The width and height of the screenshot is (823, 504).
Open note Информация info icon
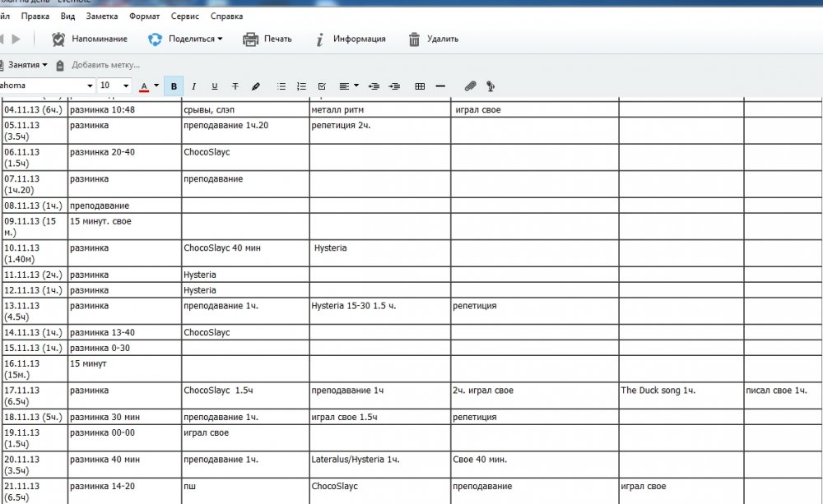(x=319, y=39)
